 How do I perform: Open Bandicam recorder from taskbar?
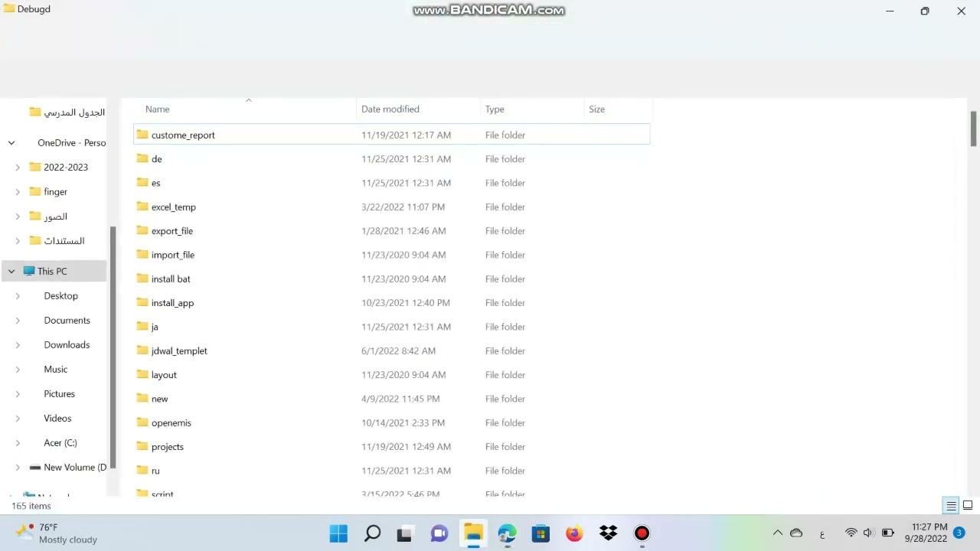coord(642,533)
